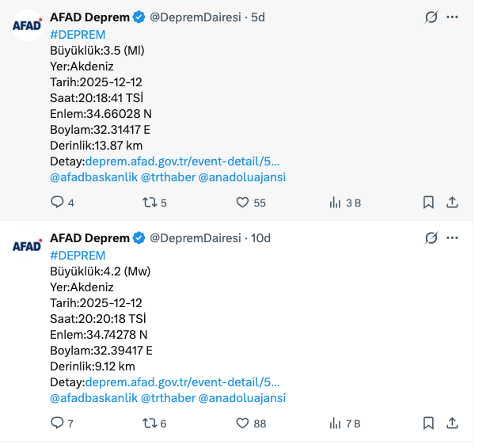Viewport: 490px width, 448px height.
Task: Open the #DEPREM hashtag in first tweet
Action: [x=78, y=34]
